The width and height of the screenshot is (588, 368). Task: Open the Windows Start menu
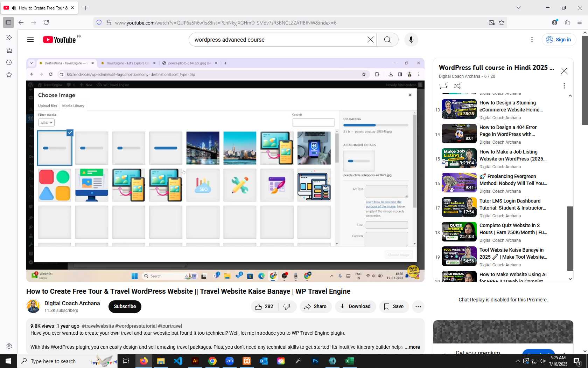click(8, 361)
